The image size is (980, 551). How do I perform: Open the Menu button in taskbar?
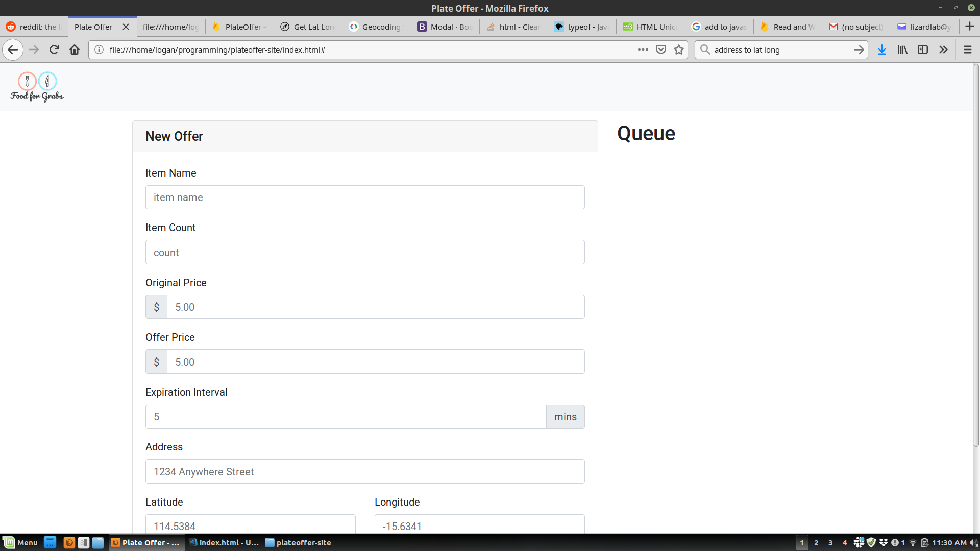coord(20,542)
